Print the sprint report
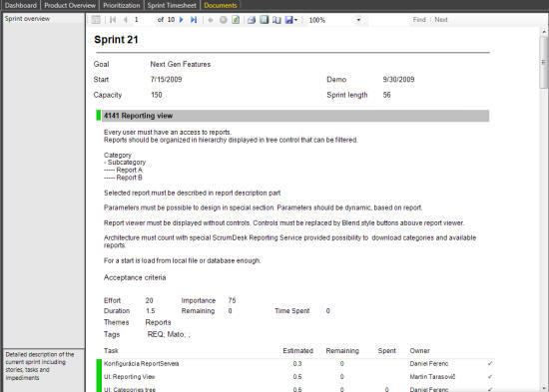Image resolution: width=549 pixels, height=392 pixels. [x=252, y=20]
